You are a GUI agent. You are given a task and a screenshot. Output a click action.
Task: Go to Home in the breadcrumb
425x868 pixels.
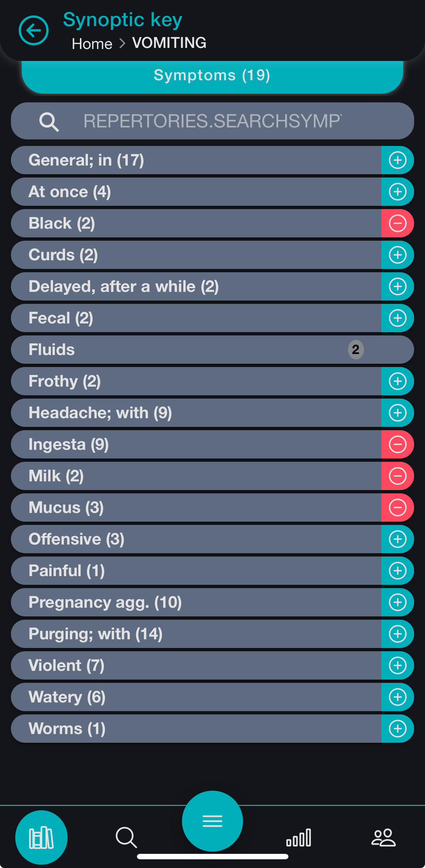pos(92,44)
